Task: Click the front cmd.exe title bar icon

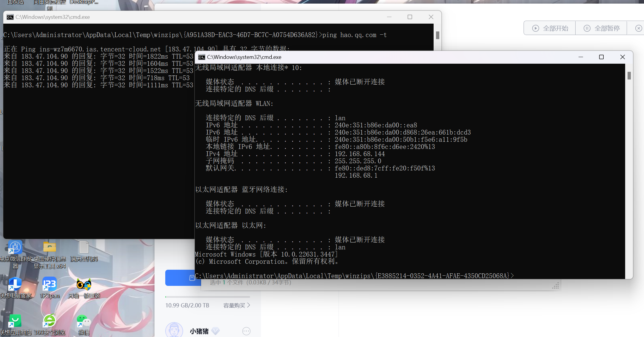Action: tap(202, 57)
